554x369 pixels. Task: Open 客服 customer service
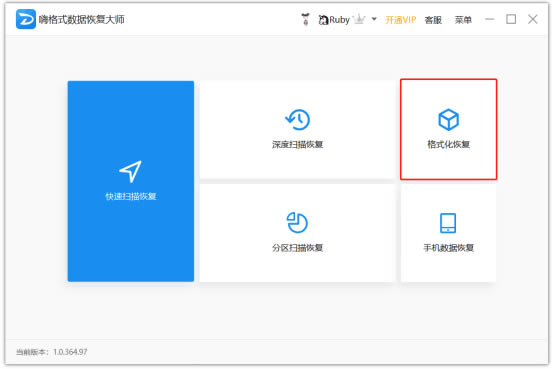click(x=433, y=20)
